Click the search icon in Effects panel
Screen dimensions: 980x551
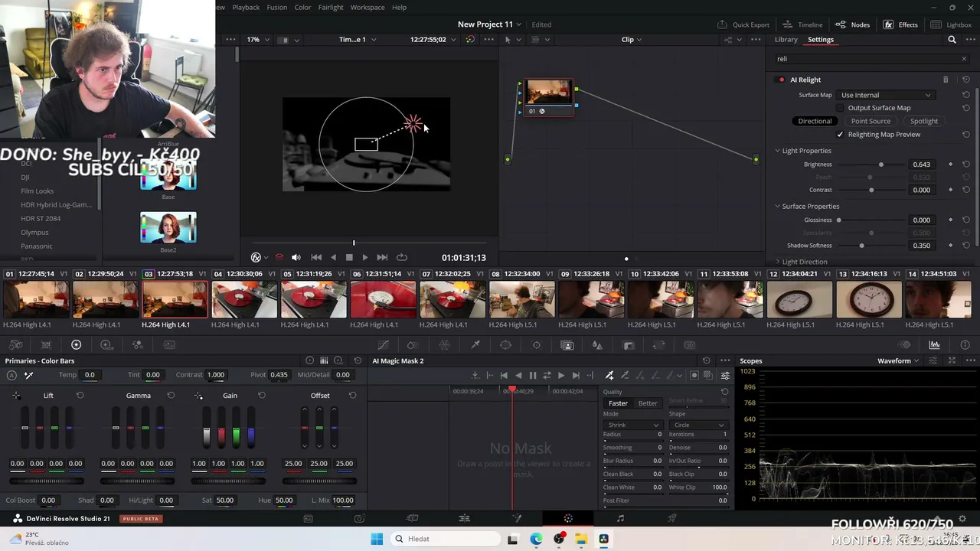click(x=952, y=40)
